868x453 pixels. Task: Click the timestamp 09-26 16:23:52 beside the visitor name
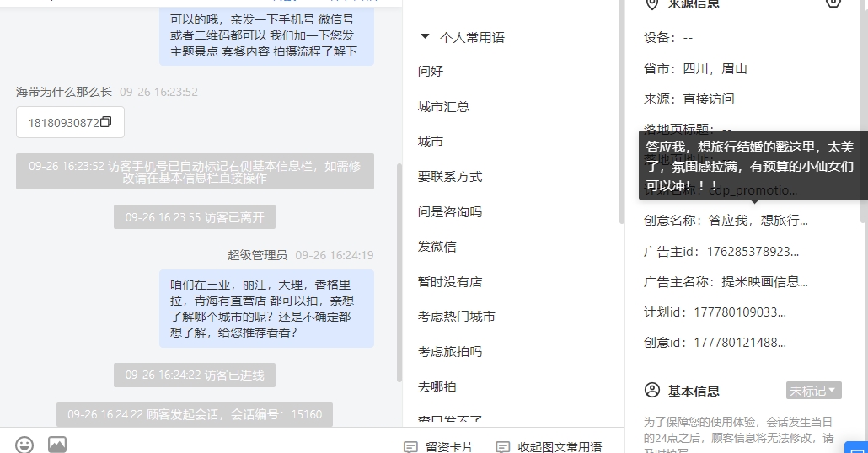[159, 93]
